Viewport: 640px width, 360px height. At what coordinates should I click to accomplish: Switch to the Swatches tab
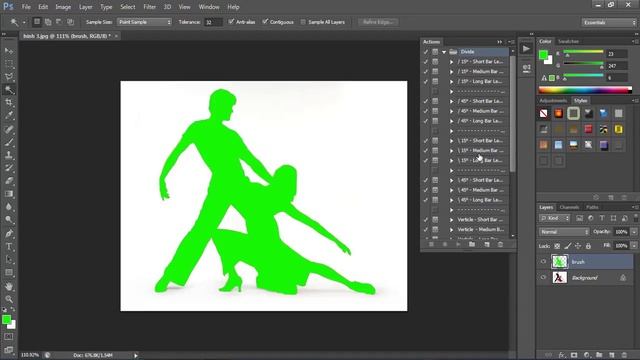(568, 41)
